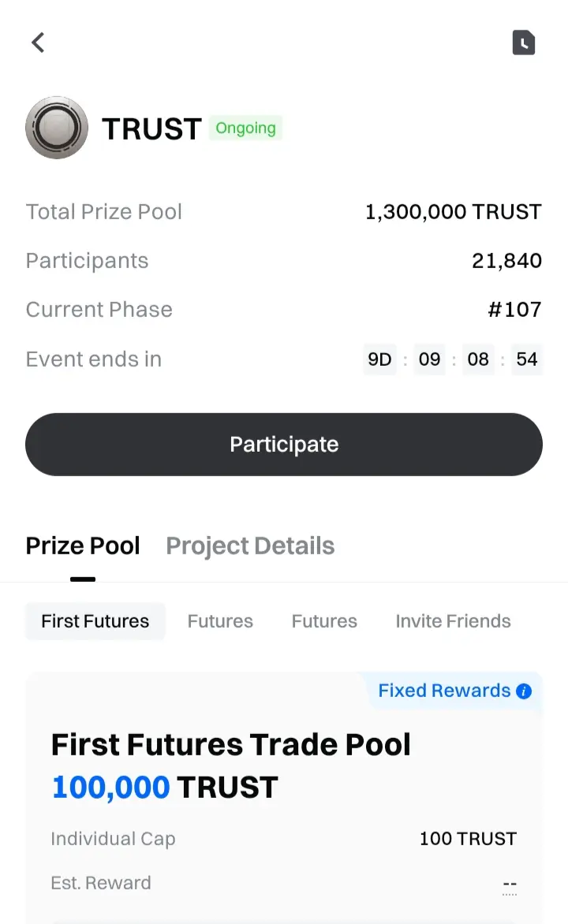Tap the #107 current phase value
Viewport: 568px width, 924px height.
click(514, 309)
